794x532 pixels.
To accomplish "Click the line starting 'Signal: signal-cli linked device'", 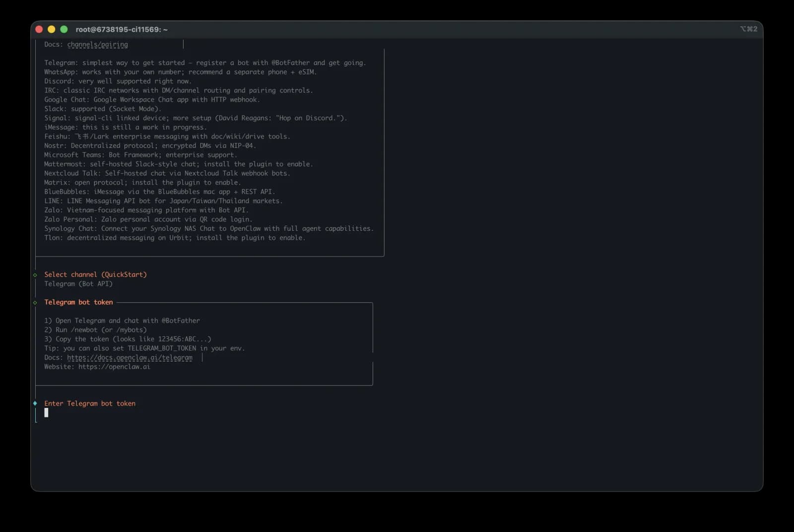I will pos(196,118).
